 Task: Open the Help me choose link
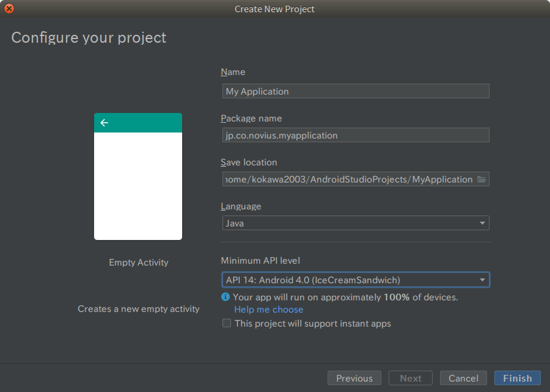tap(269, 310)
